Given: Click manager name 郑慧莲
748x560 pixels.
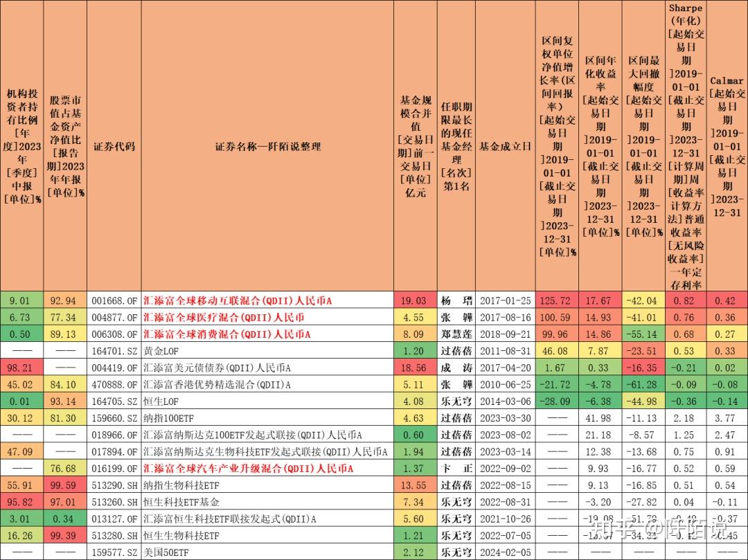Looking at the screenshot, I should [x=456, y=334].
